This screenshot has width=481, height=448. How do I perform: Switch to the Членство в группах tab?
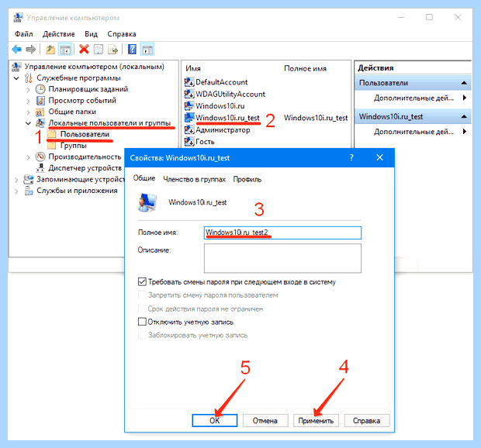pos(195,179)
